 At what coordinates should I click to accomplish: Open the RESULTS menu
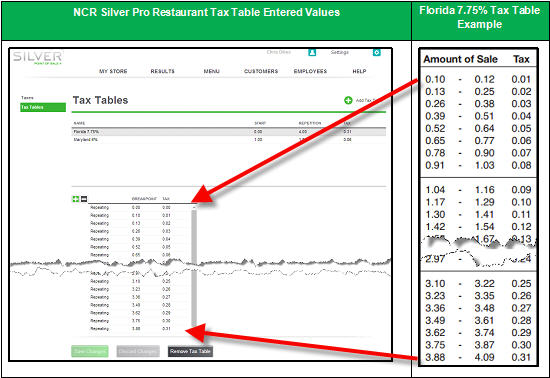pyautogui.click(x=162, y=71)
